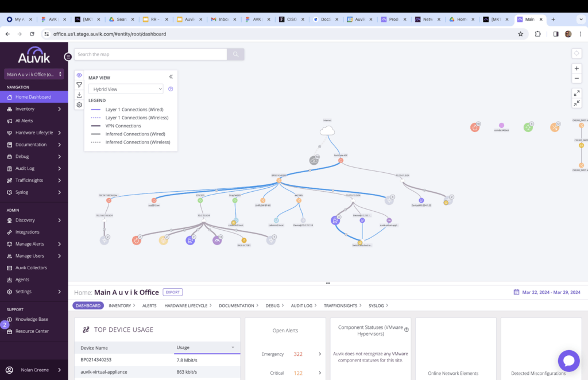Sort by the Usage column header

[x=206, y=348]
